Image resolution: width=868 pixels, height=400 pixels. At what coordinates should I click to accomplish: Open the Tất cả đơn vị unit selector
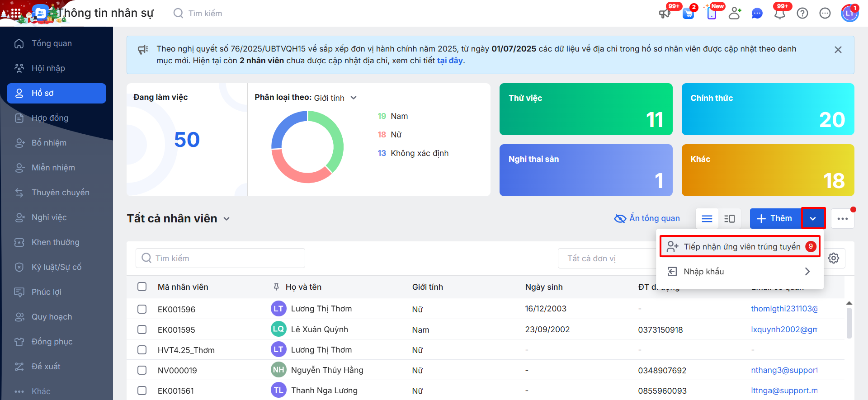(x=607, y=259)
